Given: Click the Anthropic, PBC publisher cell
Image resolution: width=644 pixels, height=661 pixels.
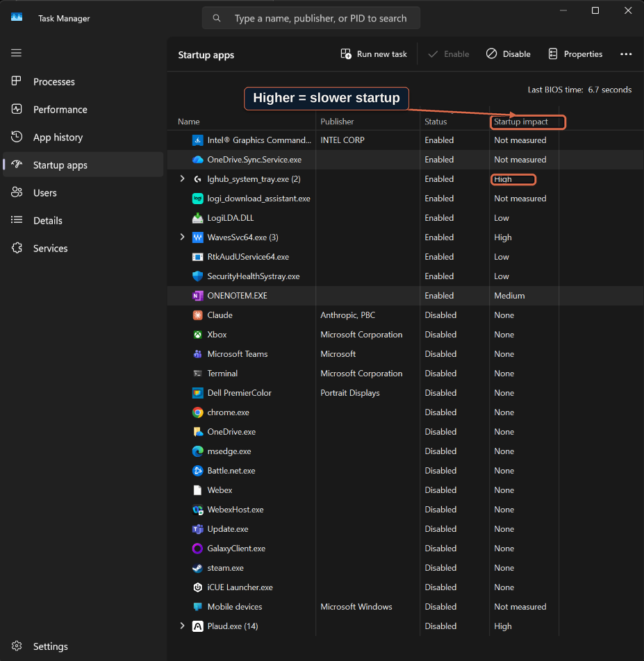Looking at the screenshot, I should click(347, 315).
